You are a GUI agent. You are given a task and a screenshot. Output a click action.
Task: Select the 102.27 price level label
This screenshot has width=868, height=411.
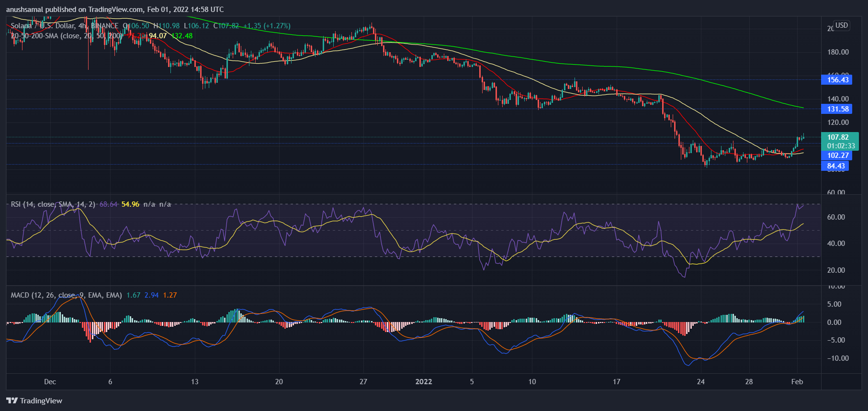[837, 156]
